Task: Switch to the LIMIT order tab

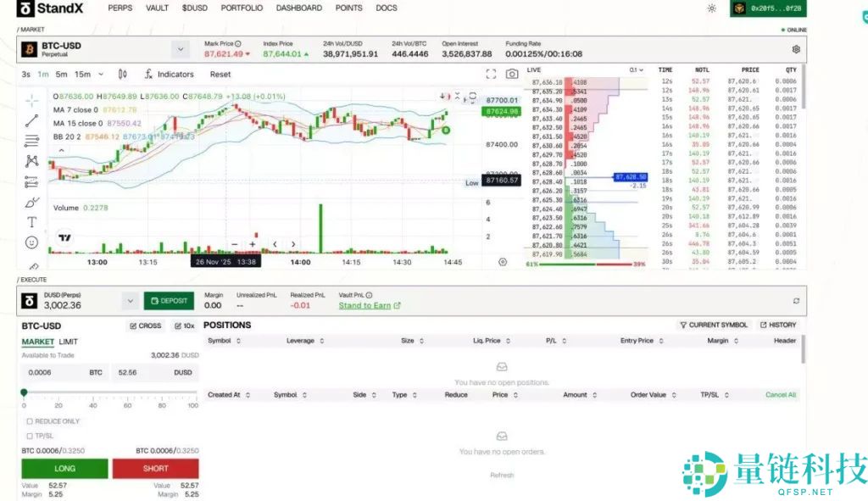Action: (x=69, y=342)
